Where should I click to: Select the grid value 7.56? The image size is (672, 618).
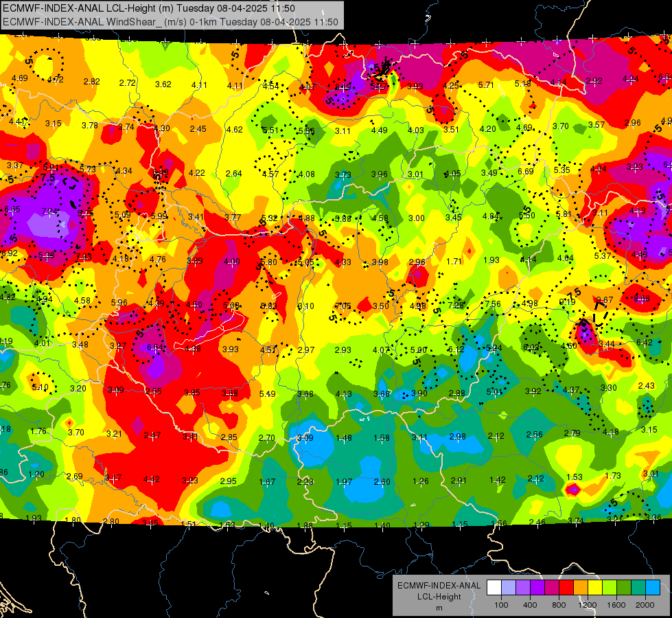(492, 304)
